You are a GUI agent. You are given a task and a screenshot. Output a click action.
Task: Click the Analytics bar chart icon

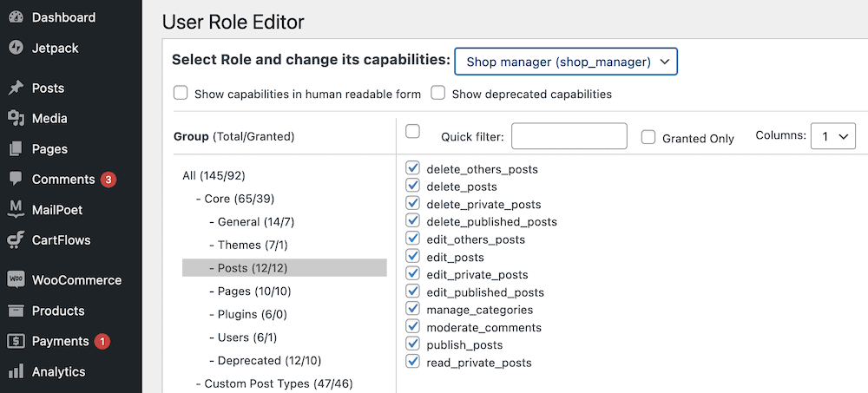16,371
